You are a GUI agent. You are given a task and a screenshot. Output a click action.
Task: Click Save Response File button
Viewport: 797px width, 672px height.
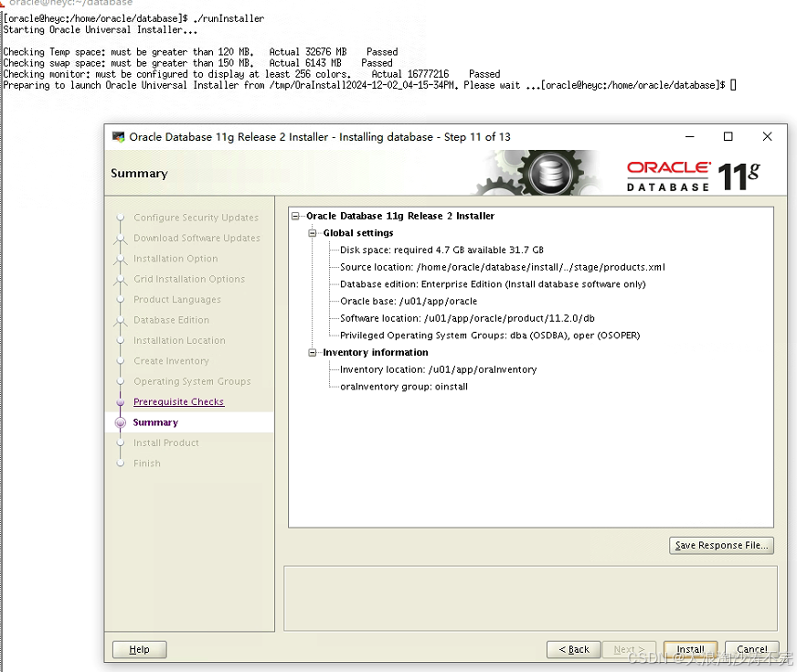(721, 545)
